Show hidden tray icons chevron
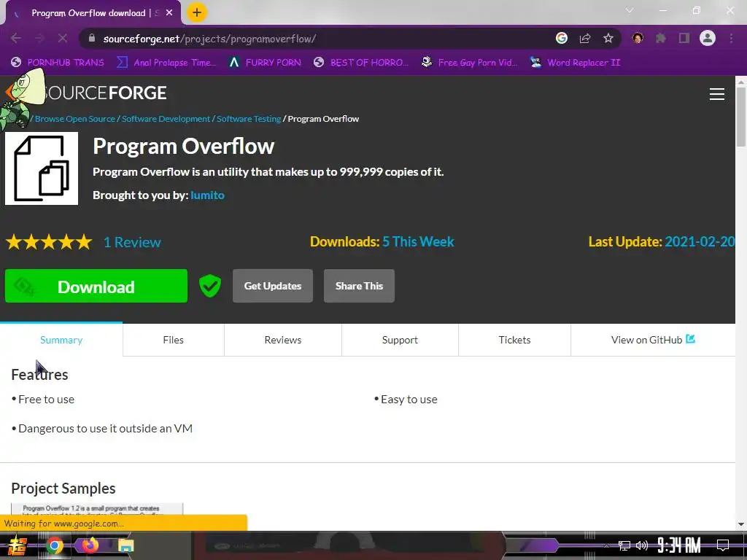The height and width of the screenshot is (560, 747). tap(606, 545)
